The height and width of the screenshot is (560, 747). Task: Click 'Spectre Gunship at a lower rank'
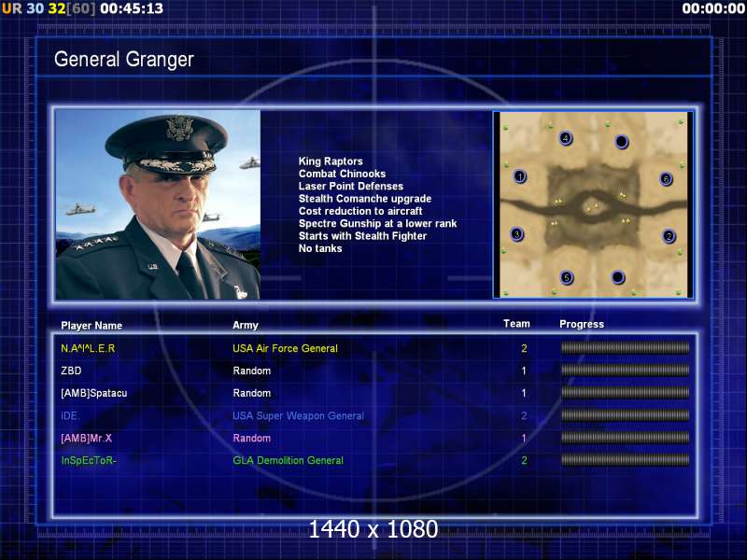[377, 223]
